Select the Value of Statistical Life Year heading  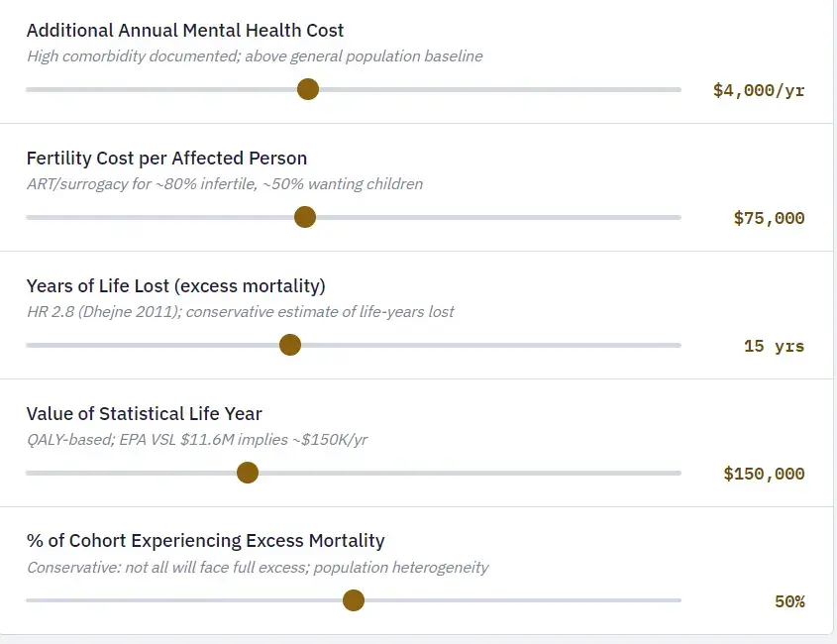coord(144,414)
